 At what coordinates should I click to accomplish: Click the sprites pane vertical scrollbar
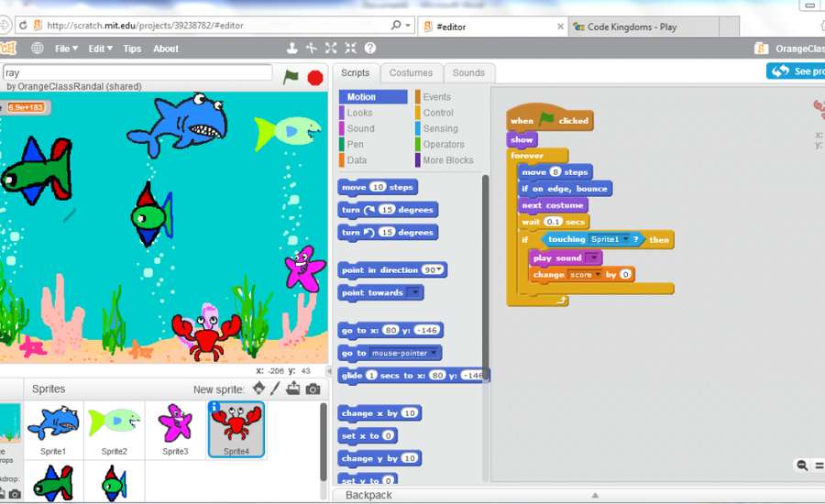323,442
